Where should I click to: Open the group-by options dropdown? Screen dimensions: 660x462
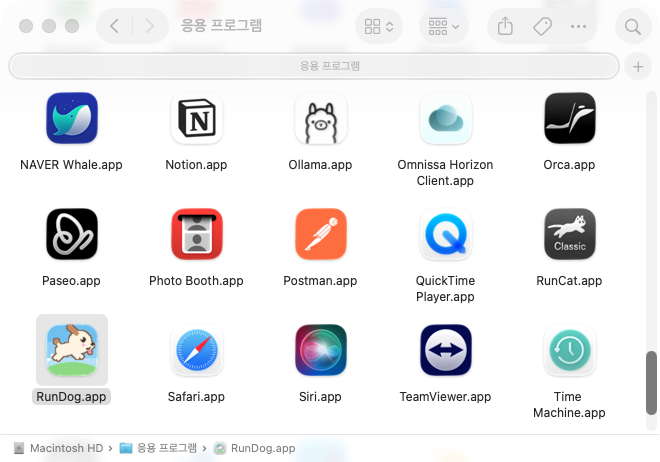(x=444, y=26)
